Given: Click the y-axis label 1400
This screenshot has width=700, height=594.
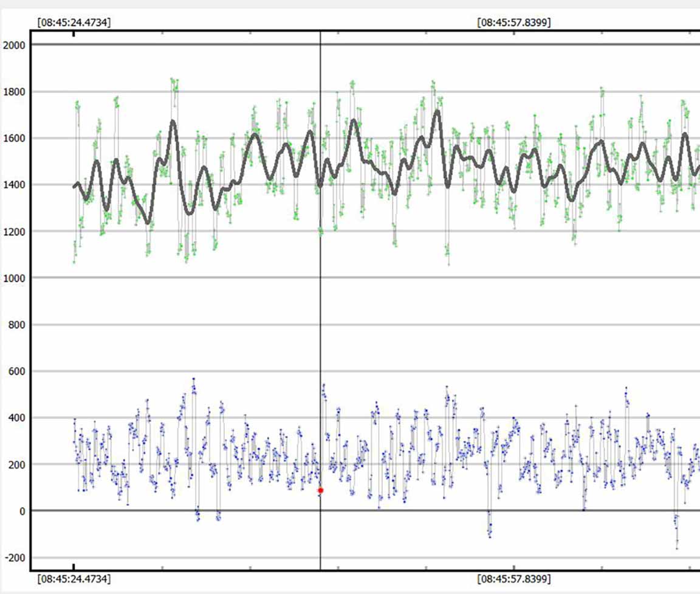Looking at the screenshot, I should (14, 184).
